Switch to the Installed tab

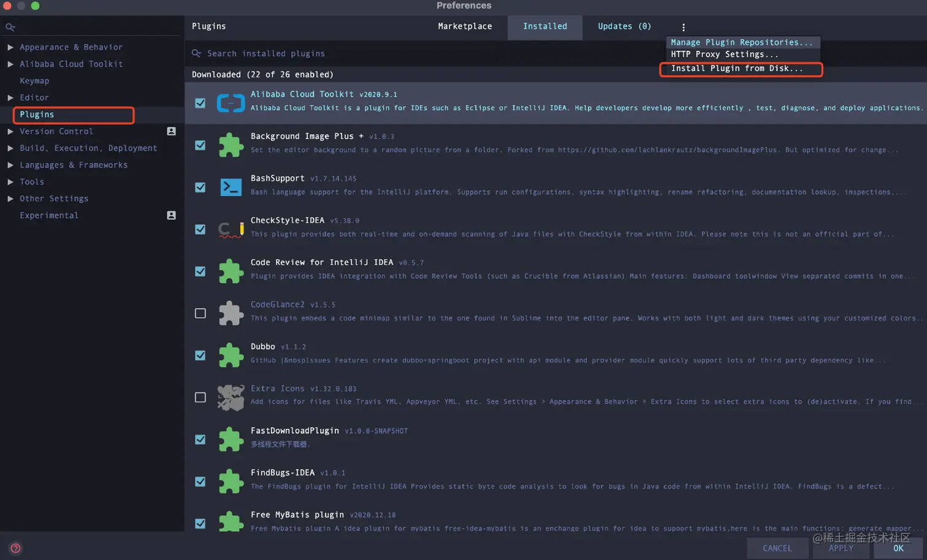545,26
